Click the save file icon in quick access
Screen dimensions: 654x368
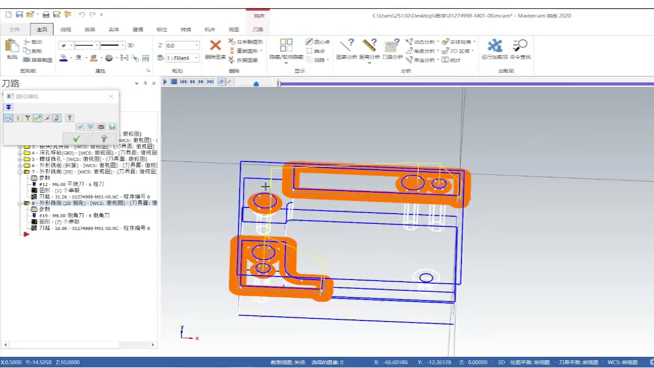[x=19, y=15]
